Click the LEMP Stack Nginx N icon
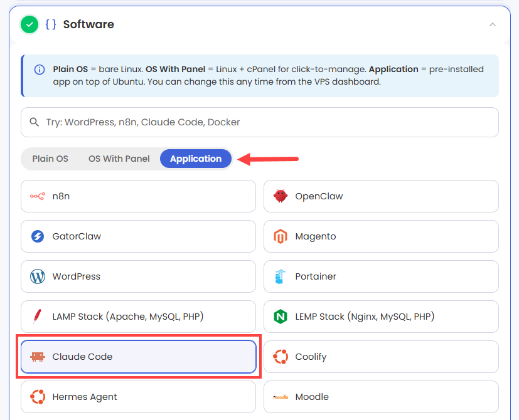Viewport: 519px width, 420px height. pos(281,317)
